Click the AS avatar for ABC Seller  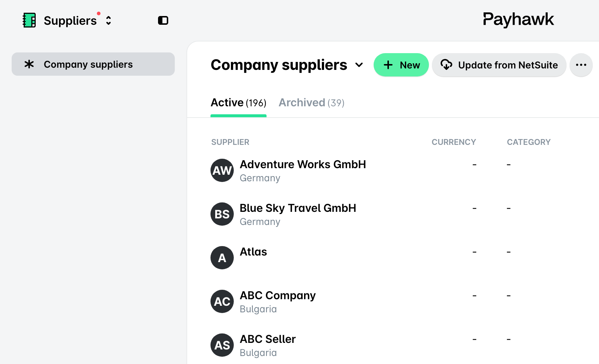(222, 345)
